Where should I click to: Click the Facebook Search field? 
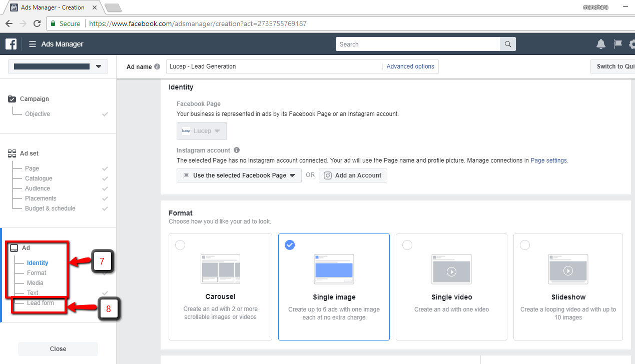click(418, 44)
